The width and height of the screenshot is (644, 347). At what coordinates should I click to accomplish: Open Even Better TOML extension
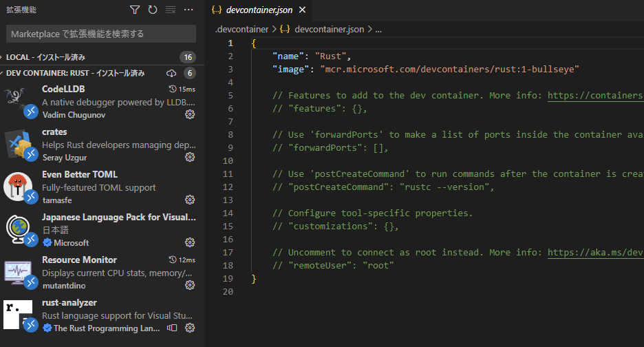pos(102,187)
